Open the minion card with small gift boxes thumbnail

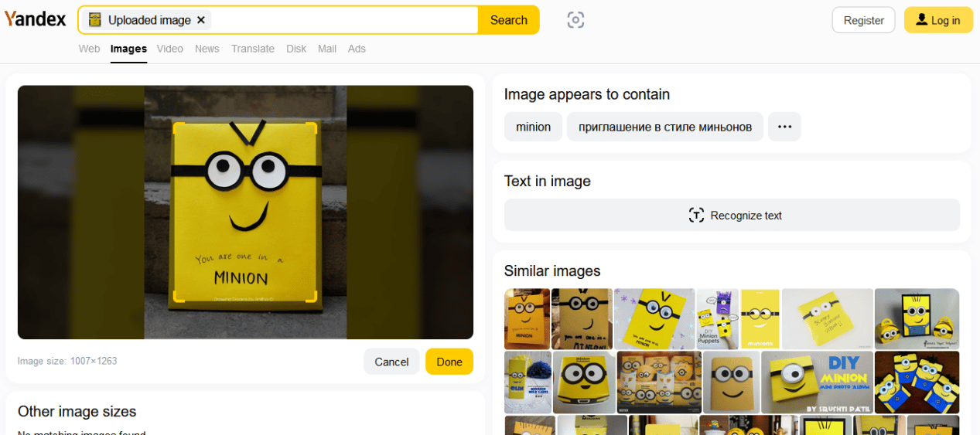click(x=917, y=318)
